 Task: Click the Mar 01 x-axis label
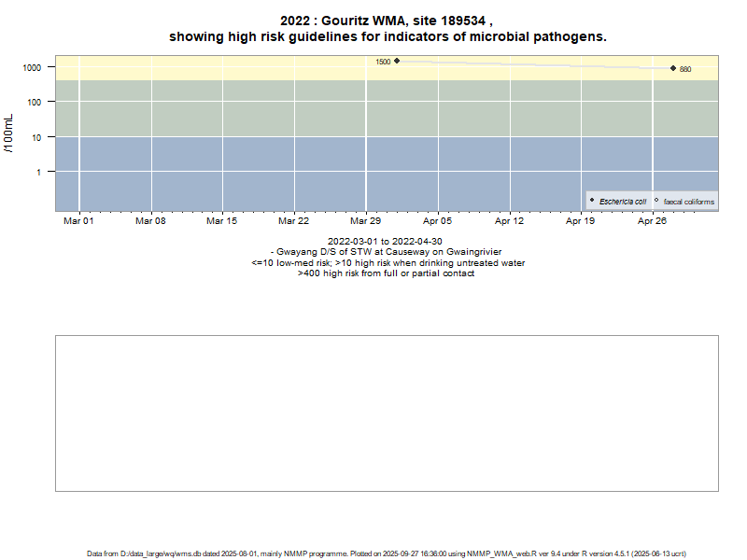[x=78, y=221]
